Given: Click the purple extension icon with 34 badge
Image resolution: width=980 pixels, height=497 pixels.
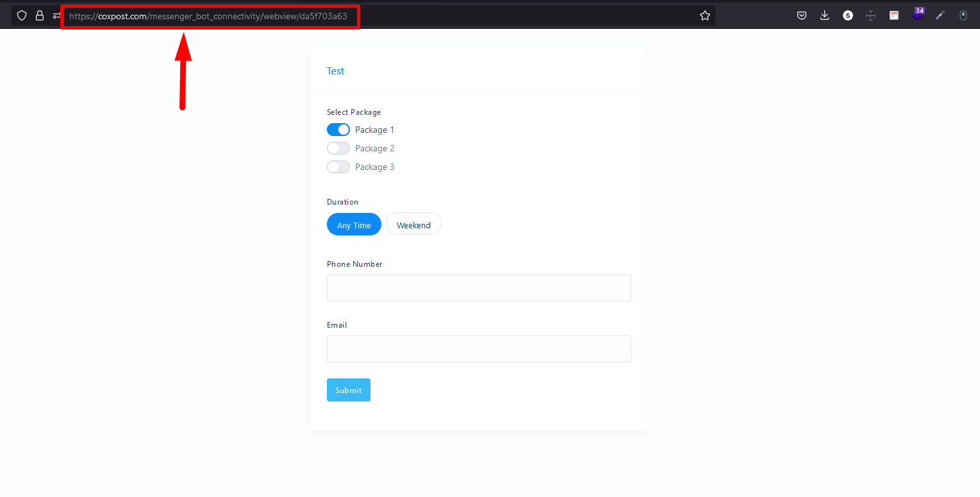Looking at the screenshot, I should 918,14.
